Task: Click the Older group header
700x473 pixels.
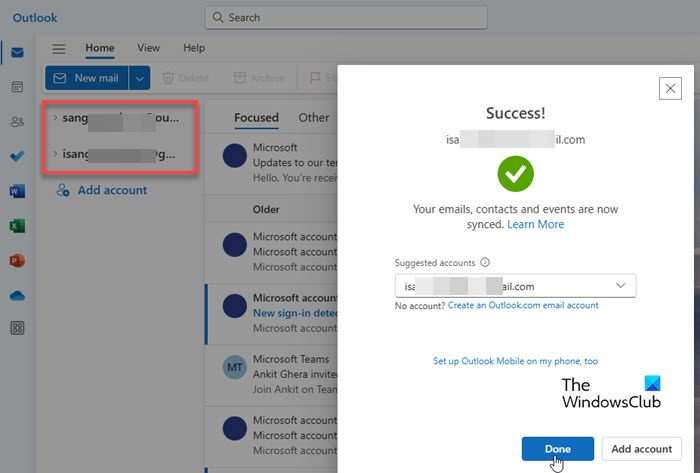Action: pyautogui.click(x=266, y=209)
